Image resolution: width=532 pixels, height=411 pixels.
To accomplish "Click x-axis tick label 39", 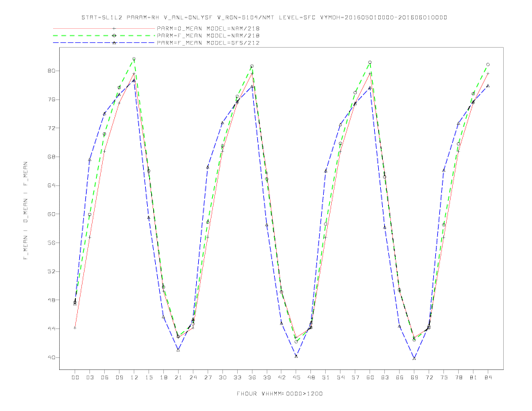I will [x=267, y=377].
